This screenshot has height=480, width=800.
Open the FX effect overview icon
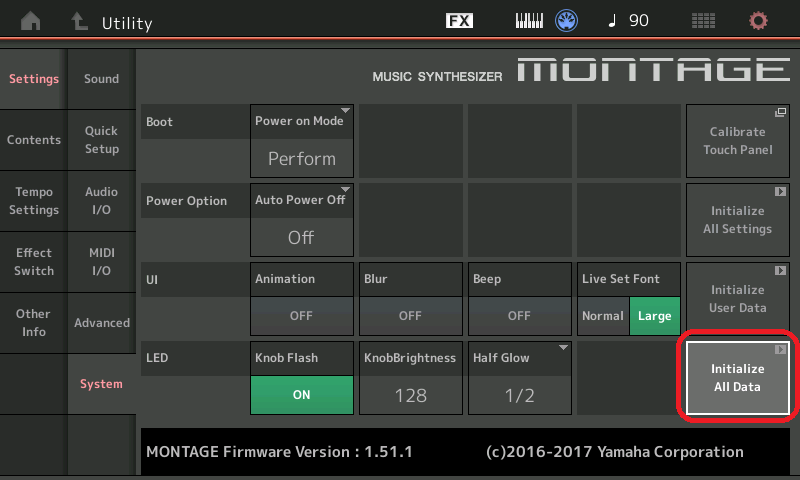pos(459,21)
